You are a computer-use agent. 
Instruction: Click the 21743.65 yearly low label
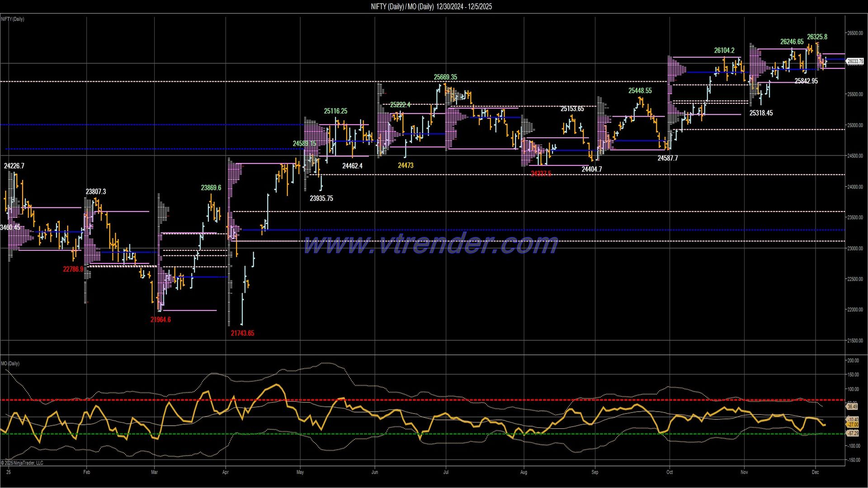[x=242, y=333]
